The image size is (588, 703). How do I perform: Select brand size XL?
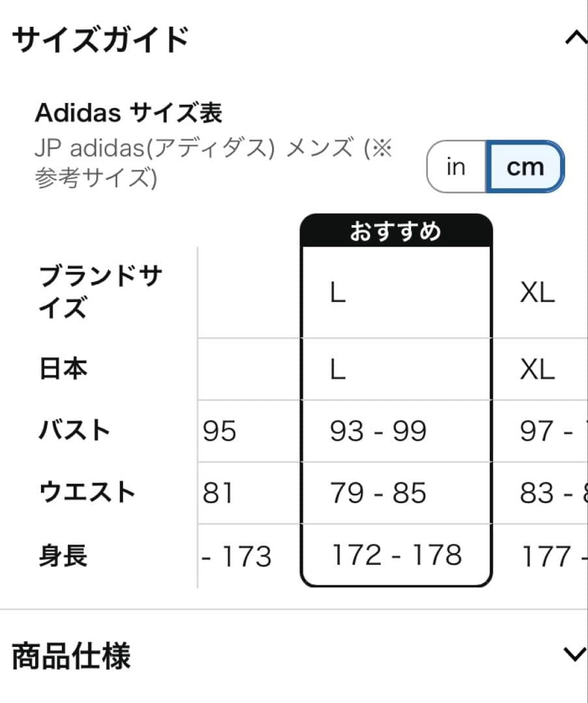pos(537,294)
